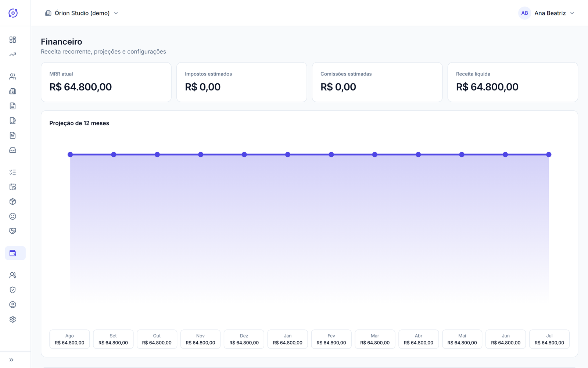Open the dashboard grid icon in sidebar

12,40
